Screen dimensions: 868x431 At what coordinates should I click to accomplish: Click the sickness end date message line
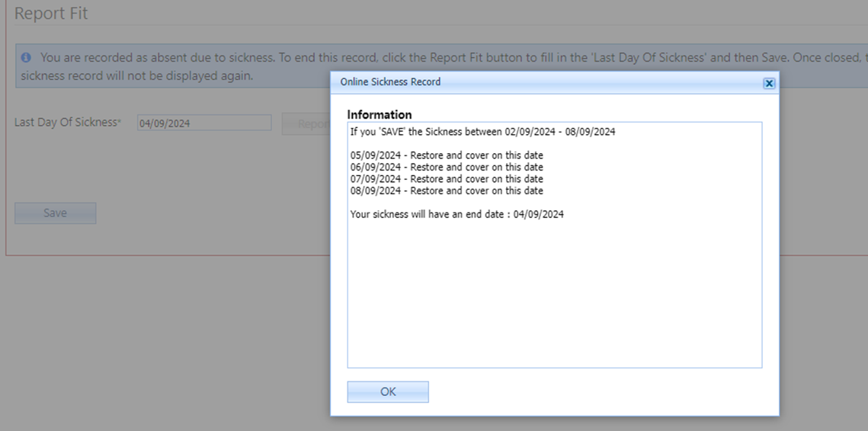coord(456,215)
